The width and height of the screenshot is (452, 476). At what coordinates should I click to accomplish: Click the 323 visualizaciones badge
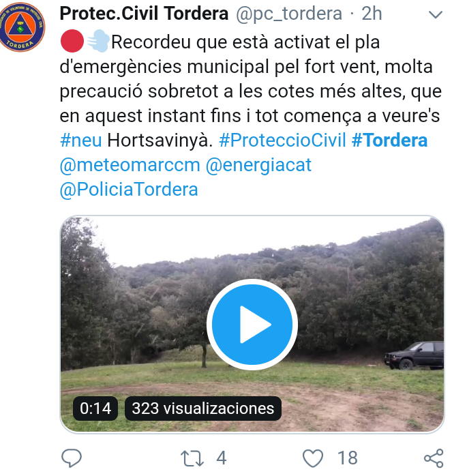[x=202, y=408]
